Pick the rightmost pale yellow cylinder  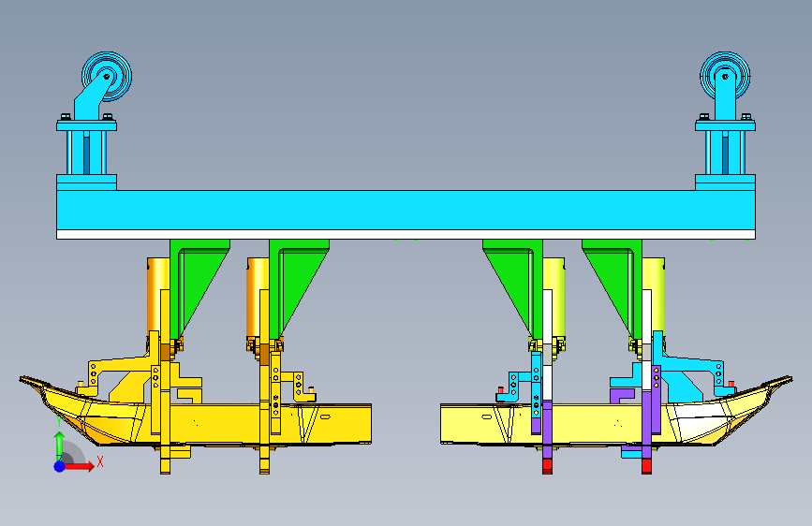[654, 295]
